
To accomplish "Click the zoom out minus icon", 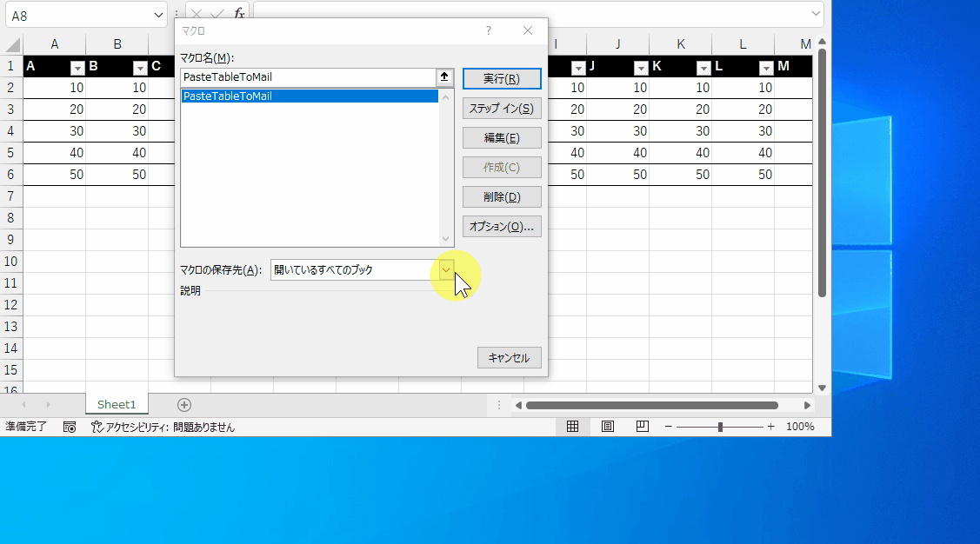I will 668,427.
